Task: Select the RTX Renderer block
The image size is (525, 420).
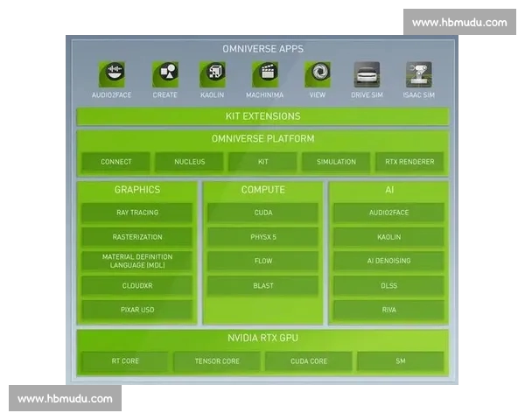Action: [409, 162]
